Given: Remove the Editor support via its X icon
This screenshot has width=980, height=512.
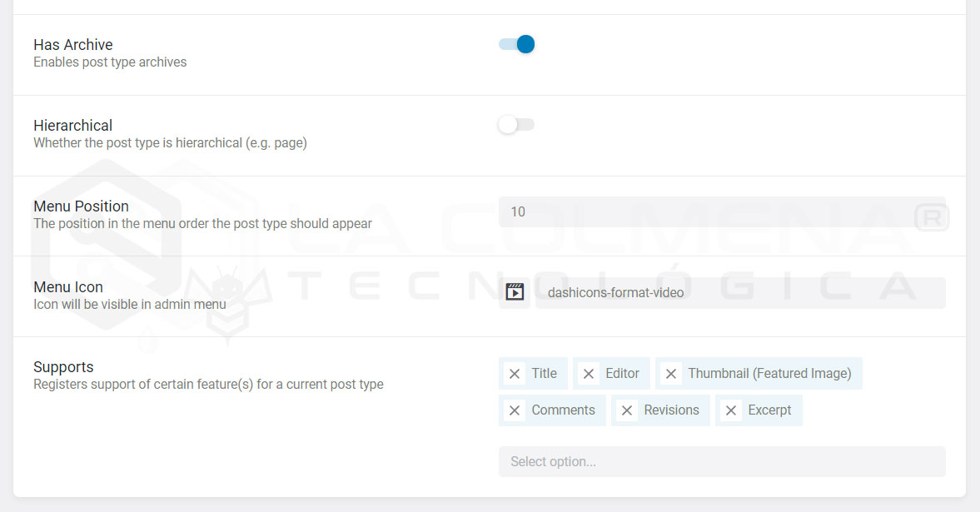Looking at the screenshot, I should (589, 373).
